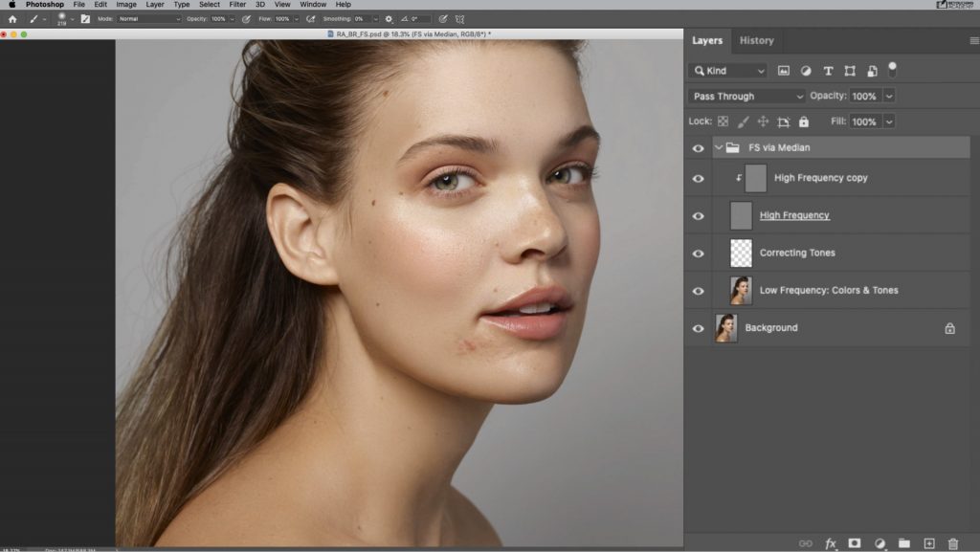Hide the Correcting Tones layer
The image size is (980, 552).
click(699, 253)
